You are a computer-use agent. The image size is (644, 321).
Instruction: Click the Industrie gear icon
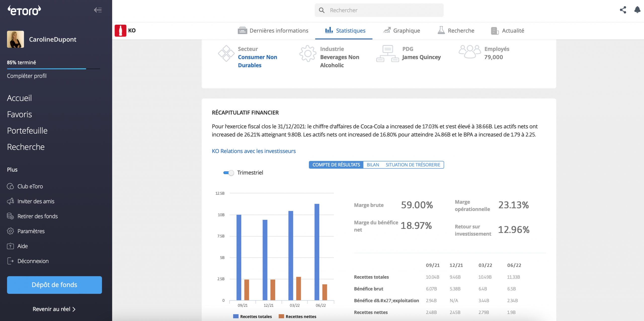click(x=308, y=54)
